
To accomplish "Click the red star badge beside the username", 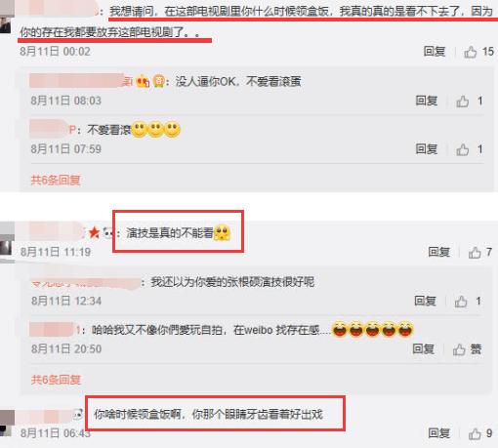I will click(x=94, y=232).
